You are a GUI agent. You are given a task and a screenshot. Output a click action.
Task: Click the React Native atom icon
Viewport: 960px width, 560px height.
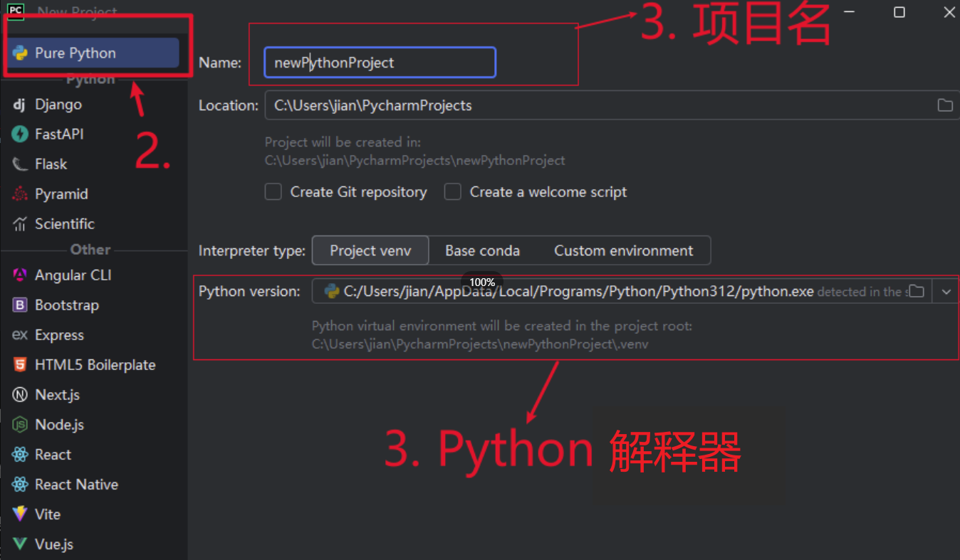pos(20,485)
